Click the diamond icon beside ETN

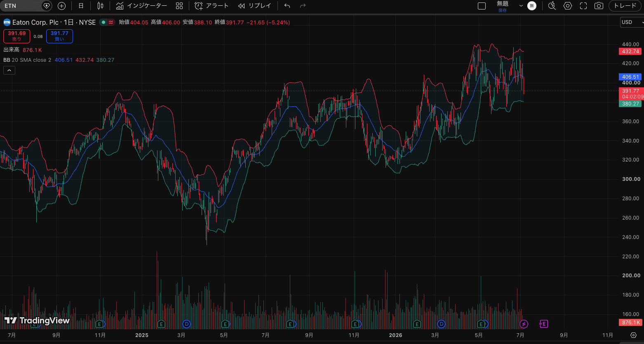(x=47, y=6)
